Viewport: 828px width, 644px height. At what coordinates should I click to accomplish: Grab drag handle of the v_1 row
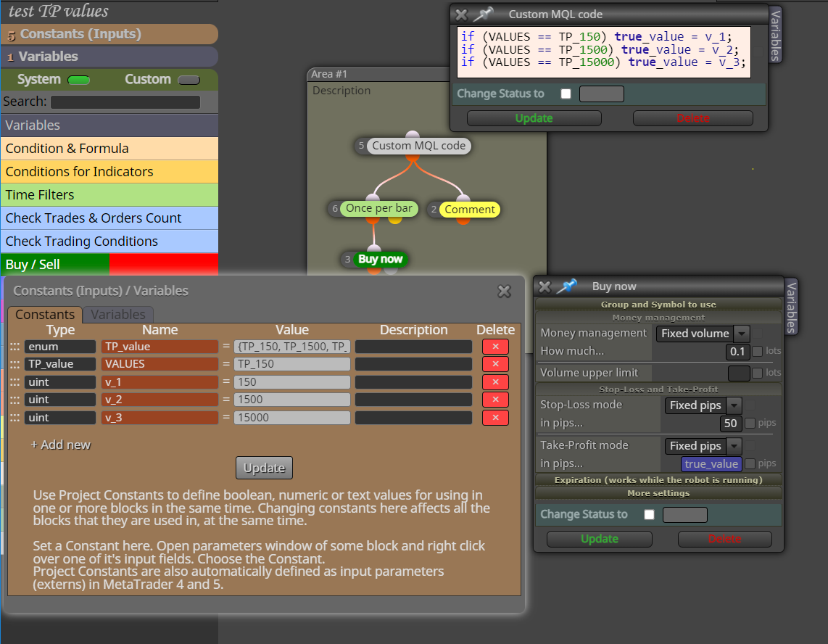pos(15,382)
